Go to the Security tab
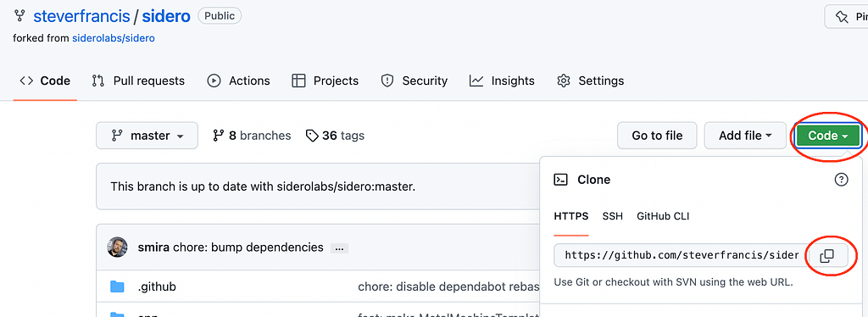Image resolution: width=868 pixels, height=317 pixels. pos(414,81)
